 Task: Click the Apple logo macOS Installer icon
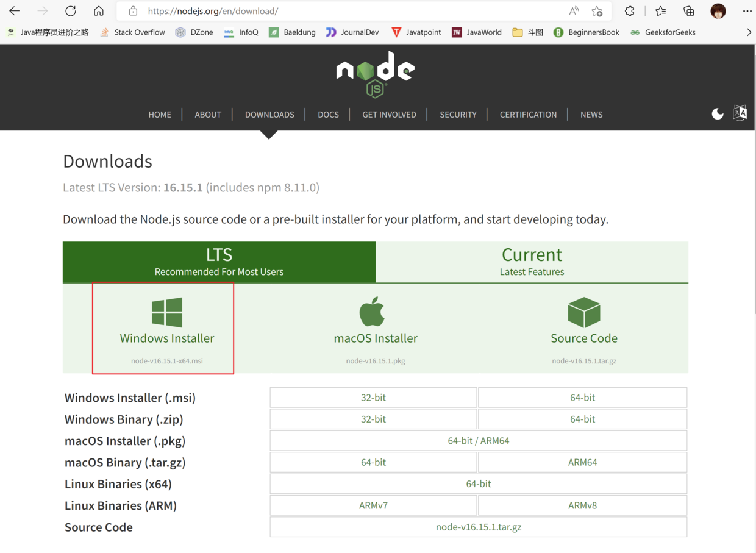click(x=372, y=312)
